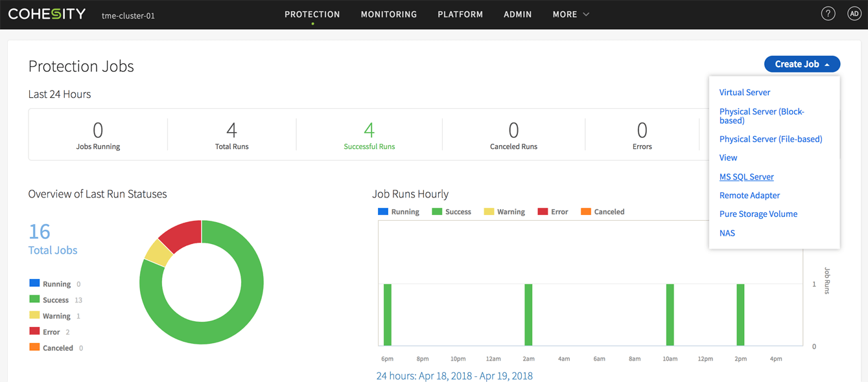This screenshot has height=382, width=868.
Task: Click the red Error legend swatch
Action: tap(34, 331)
